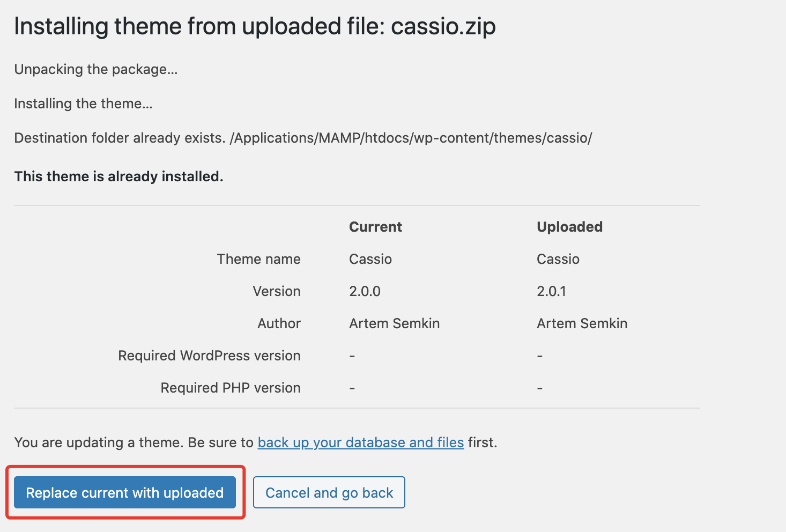Click the Installing theme from uploaded file heading
This screenshot has height=532, width=786.
(255, 26)
